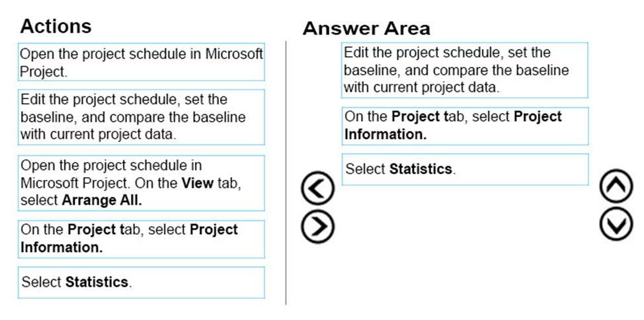This screenshot has width=644, height=320.
Task: Click the bold 'Arrange All.' text
Action: pyautogui.click(x=102, y=200)
